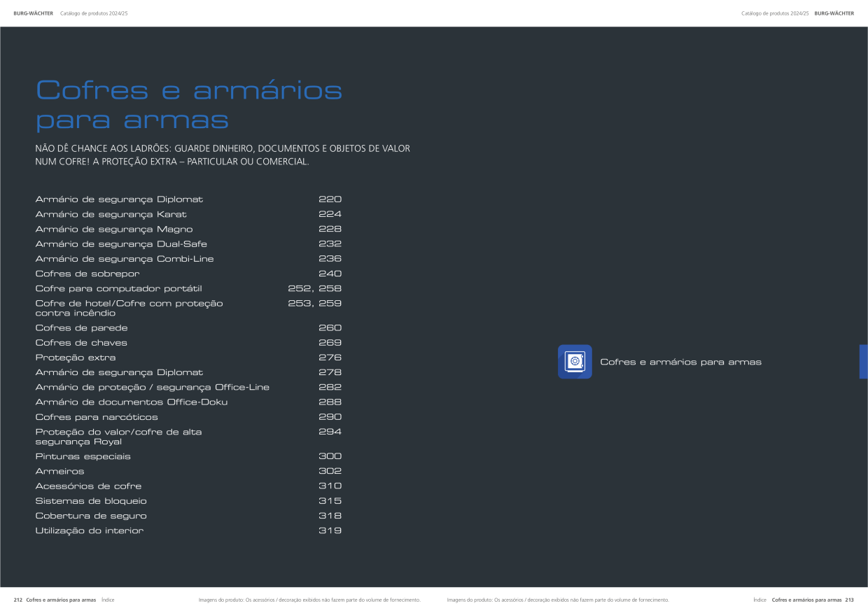
Task: Click page number 236
Action: [x=330, y=259]
